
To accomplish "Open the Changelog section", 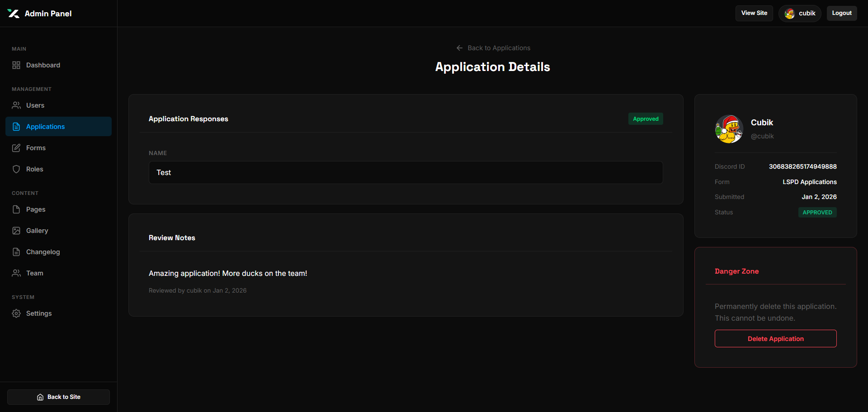I will (59, 252).
